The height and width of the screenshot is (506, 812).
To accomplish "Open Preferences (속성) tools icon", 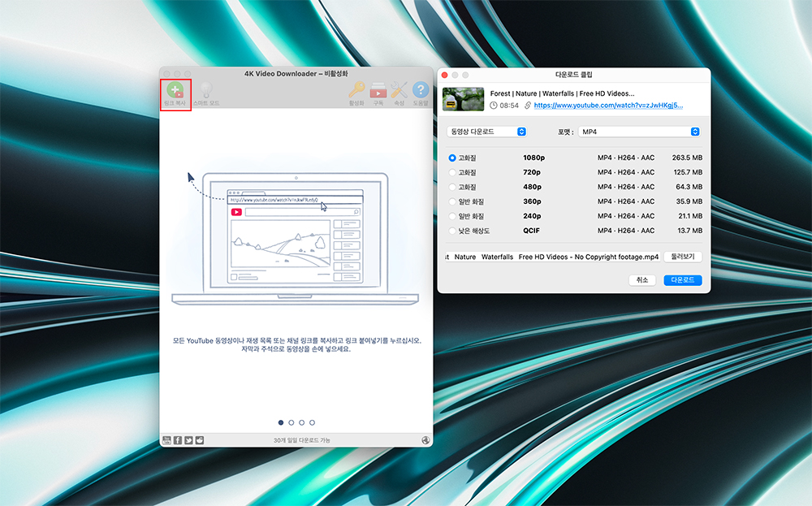I will tap(399, 89).
